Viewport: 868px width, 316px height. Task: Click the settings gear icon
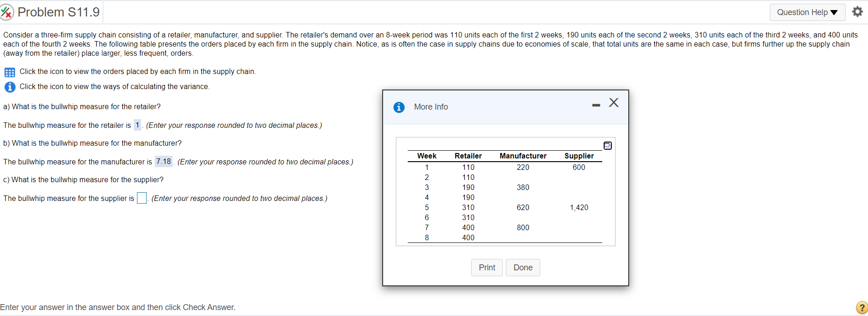pyautogui.click(x=858, y=12)
